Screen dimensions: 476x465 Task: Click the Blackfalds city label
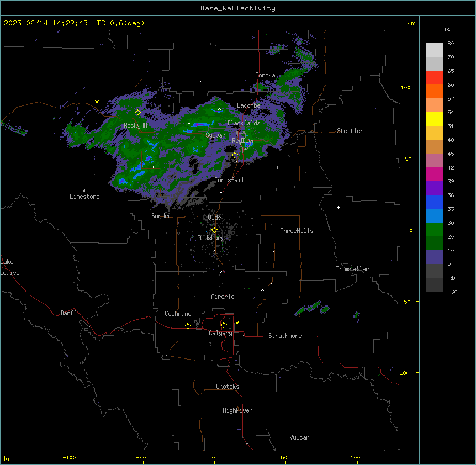pos(244,123)
